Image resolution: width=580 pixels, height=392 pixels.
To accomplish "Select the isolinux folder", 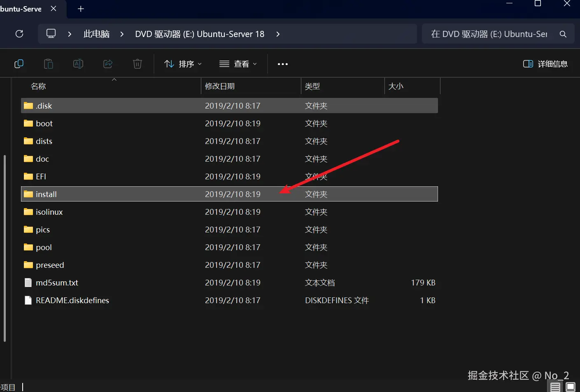I will pos(229,212).
